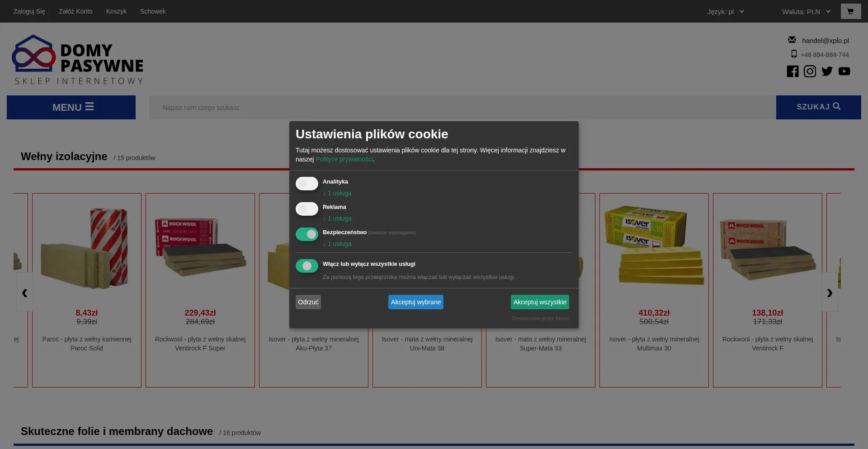This screenshot has width=868, height=449.
Task: Click Rockwool Ventirock F Super title
Action: 200,344
